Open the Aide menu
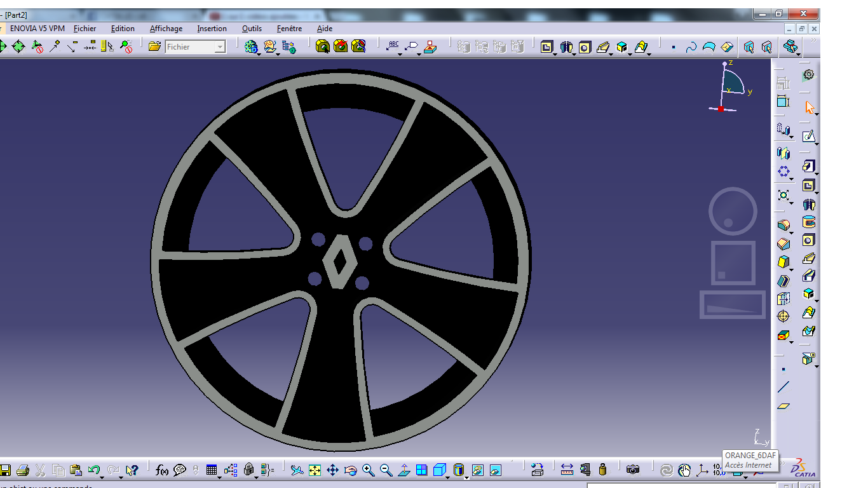The height and width of the screenshot is (488, 868). click(324, 29)
